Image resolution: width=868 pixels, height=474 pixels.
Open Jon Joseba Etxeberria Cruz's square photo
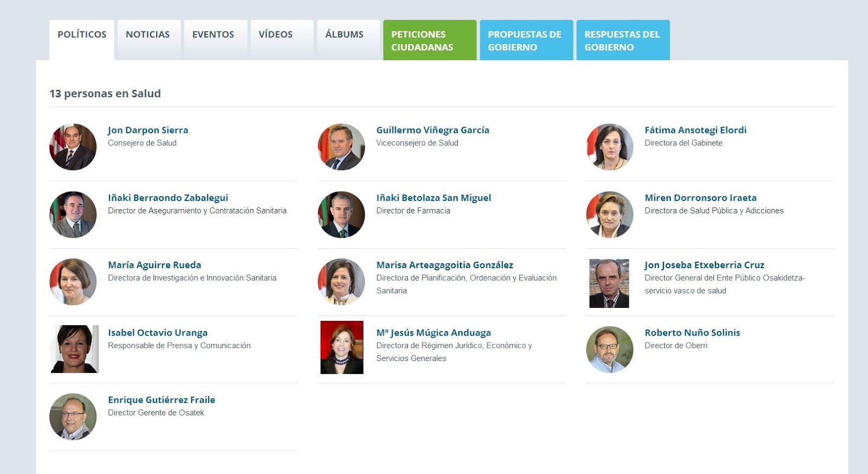point(609,283)
